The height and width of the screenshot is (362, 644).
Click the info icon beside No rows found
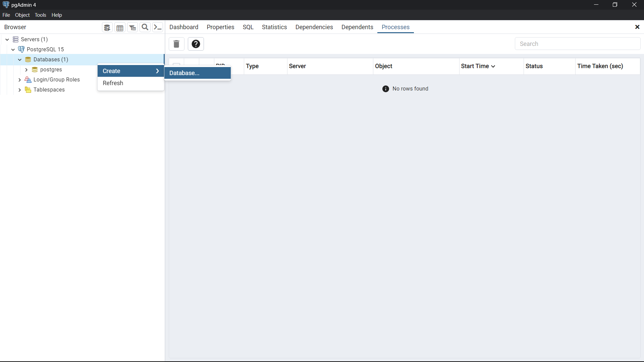coord(386,89)
